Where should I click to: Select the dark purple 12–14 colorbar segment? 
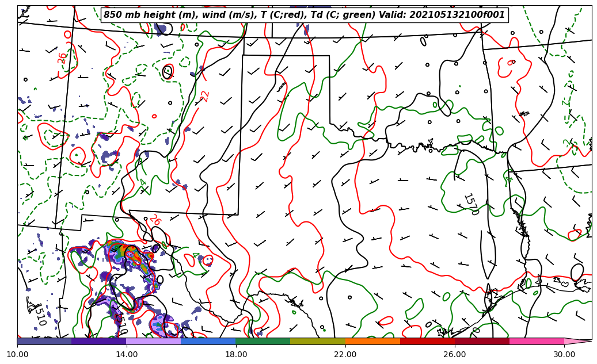[99, 341]
